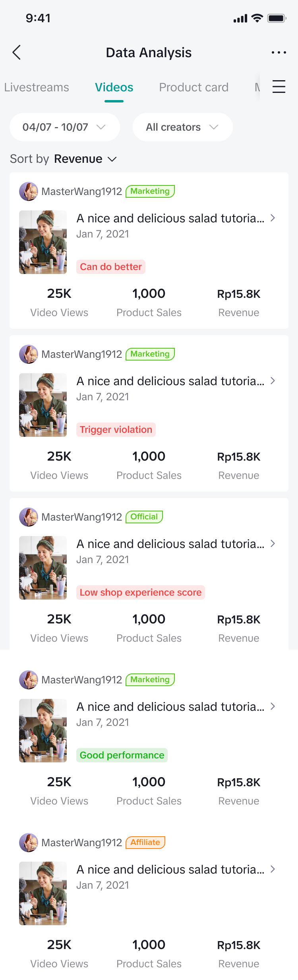Click the Can do better label
298x980 pixels.
coord(111,267)
